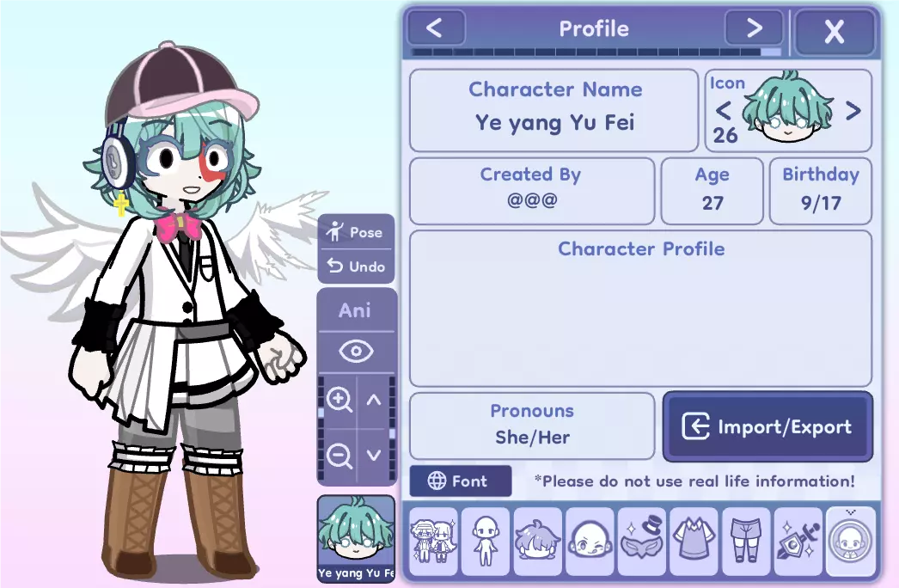Viewport: 899px width, 588px height.
Task: Open the shirt clothing tab
Action: coord(694,542)
